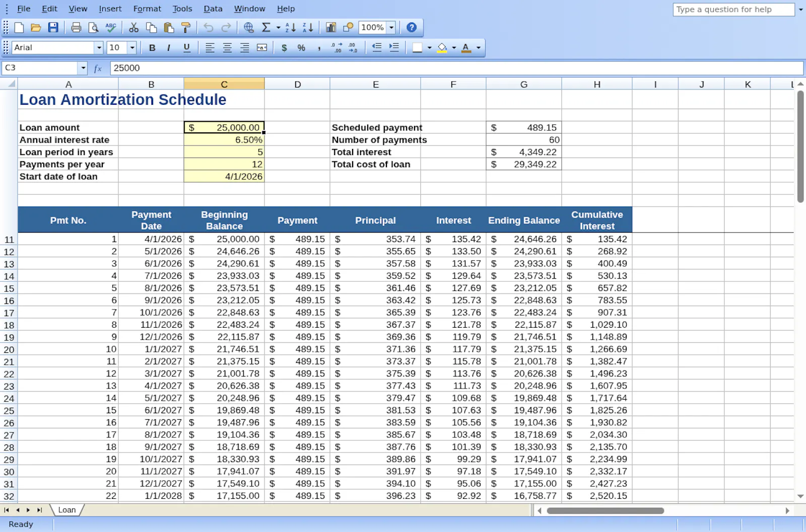This screenshot has height=532, width=806.
Task: Apply currency format with the dollar button
Action: tap(284, 48)
